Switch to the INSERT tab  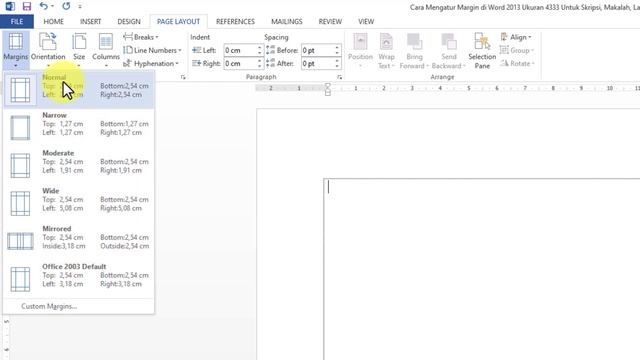click(90, 22)
